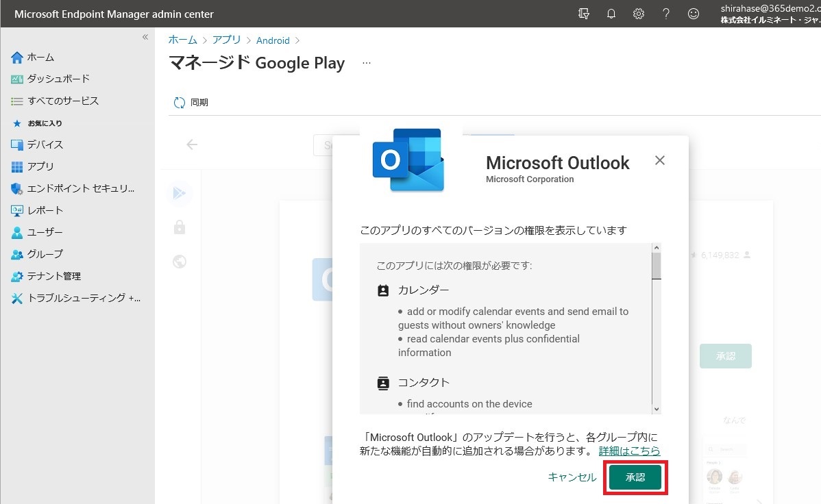The image size is (821, 504).
Task: Click the Microsoft Outlook app logo
Action: coord(409,160)
